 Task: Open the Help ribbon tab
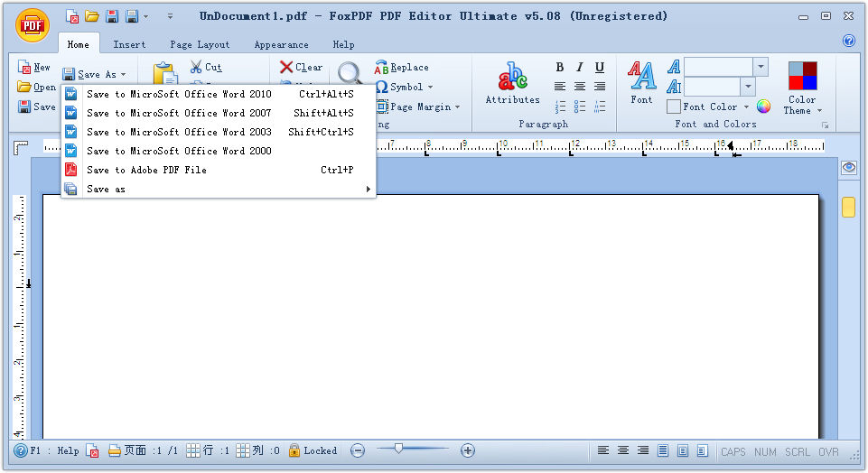pyautogui.click(x=343, y=44)
